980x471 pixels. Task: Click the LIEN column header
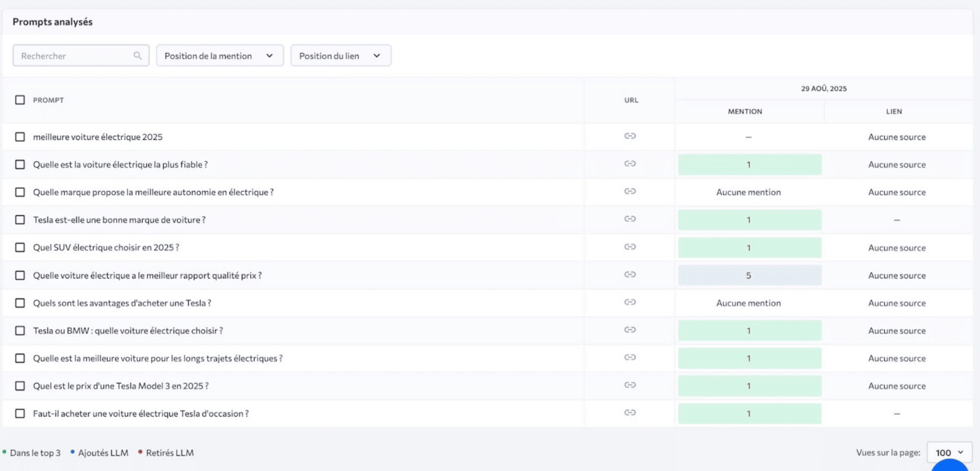pos(894,111)
